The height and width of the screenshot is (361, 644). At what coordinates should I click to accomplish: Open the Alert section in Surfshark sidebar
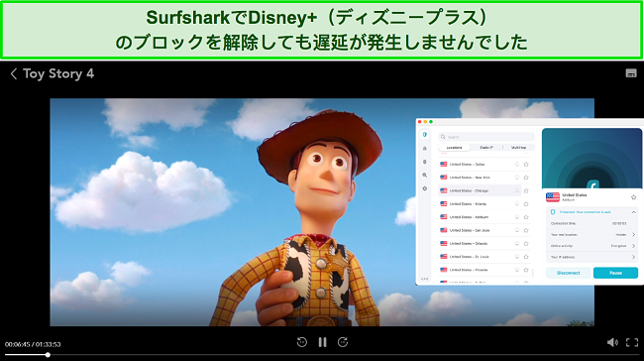coord(425,149)
